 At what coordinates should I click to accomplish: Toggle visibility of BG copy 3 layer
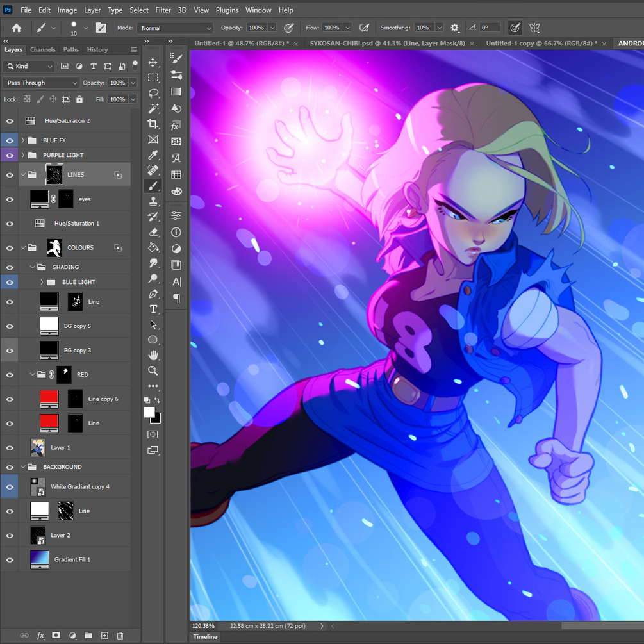pyautogui.click(x=10, y=351)
